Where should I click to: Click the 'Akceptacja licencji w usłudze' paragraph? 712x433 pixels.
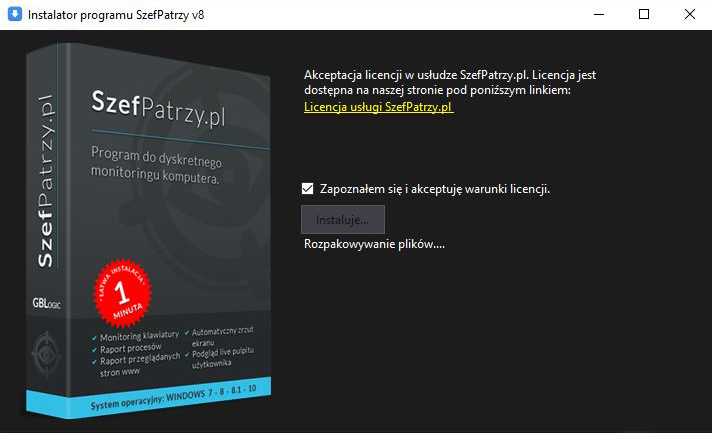tap(450, 82)
